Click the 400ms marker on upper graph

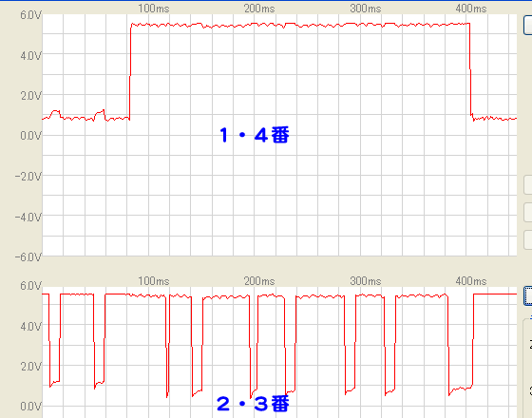[471, 9]
